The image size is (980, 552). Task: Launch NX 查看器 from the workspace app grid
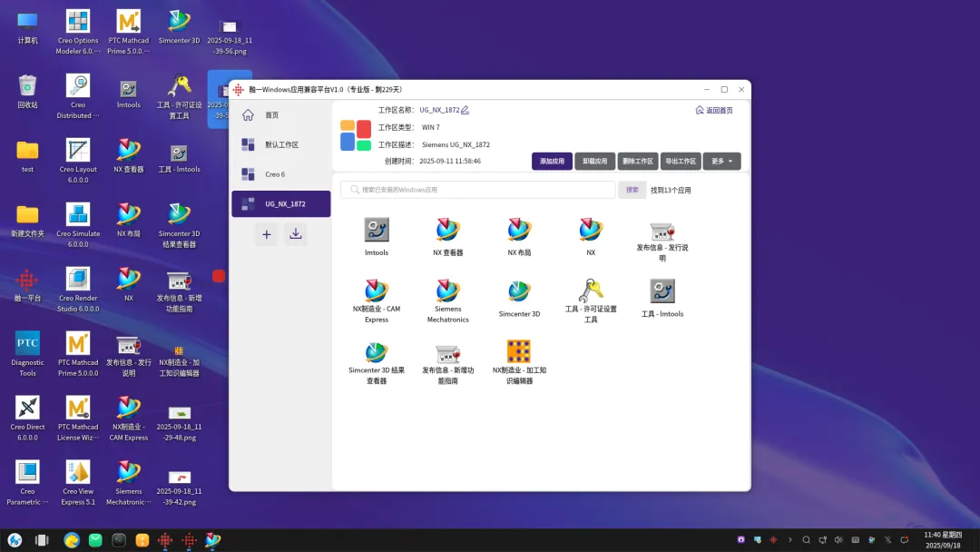(447, 237)
